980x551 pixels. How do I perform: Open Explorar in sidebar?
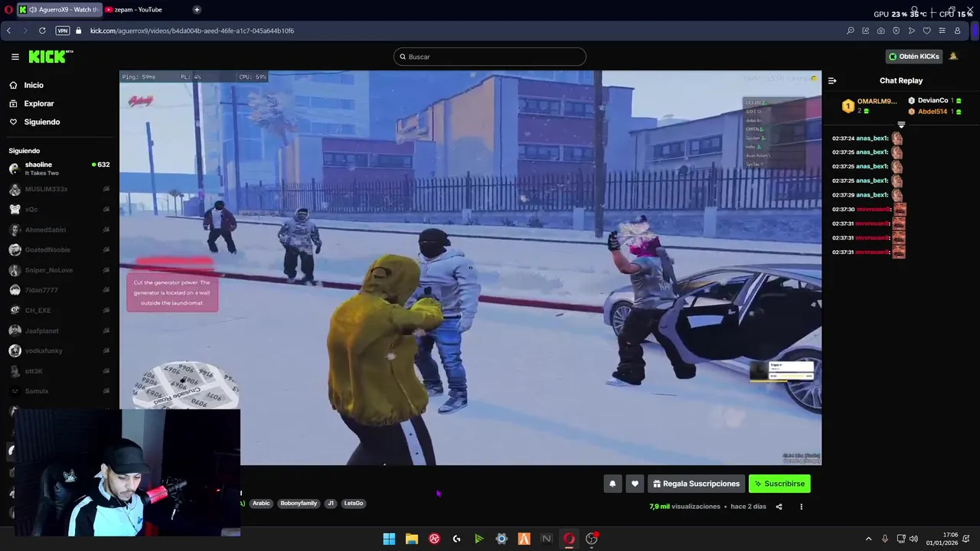38,103
